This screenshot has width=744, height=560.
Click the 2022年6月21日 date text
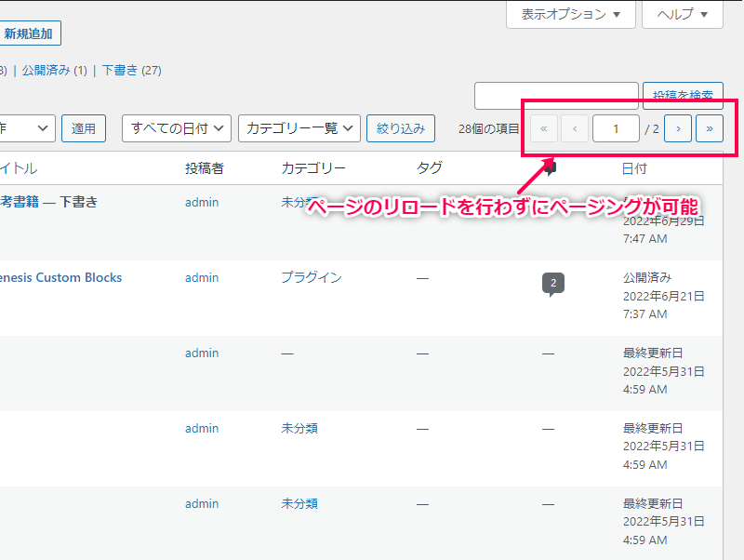click(x=663, y=296)
